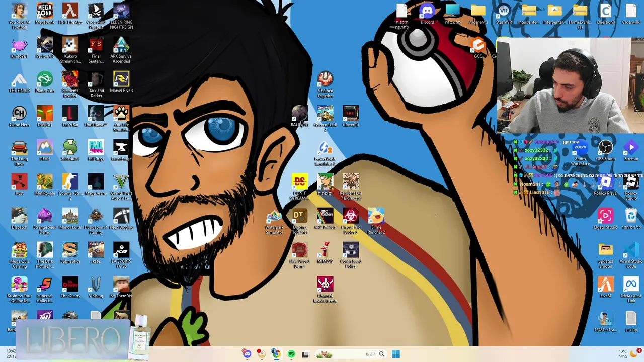The height and width of the screenshot is (362, 644).
Task: Select the Counter-Strike 2 icon
Action: 70,187
